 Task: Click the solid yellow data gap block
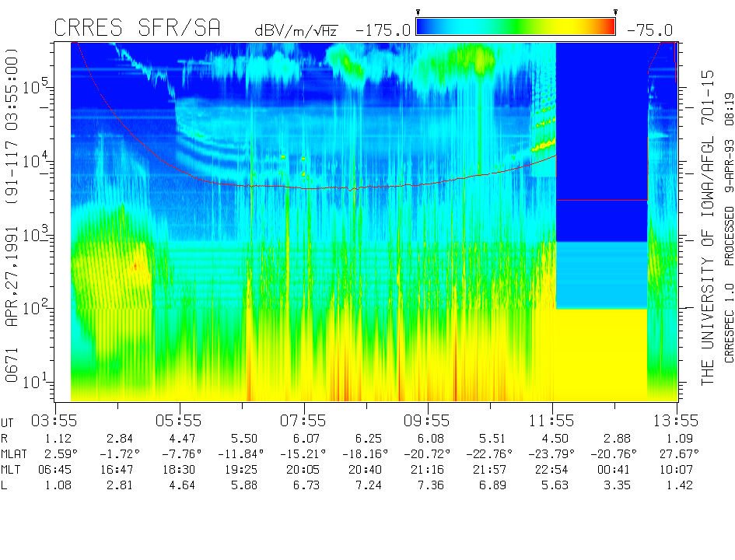600,354
